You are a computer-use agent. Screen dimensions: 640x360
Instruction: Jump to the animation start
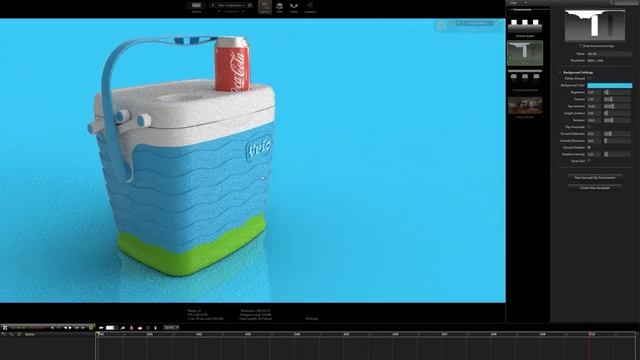[x=53, y=327]
